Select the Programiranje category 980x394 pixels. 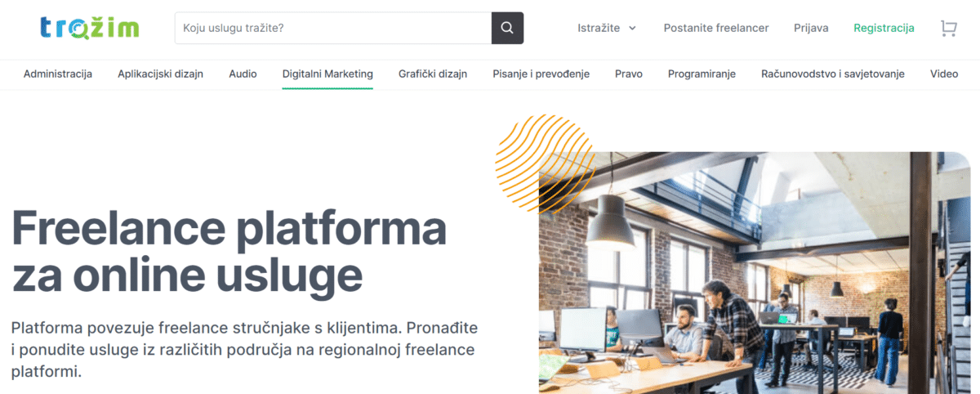(702, 74)
